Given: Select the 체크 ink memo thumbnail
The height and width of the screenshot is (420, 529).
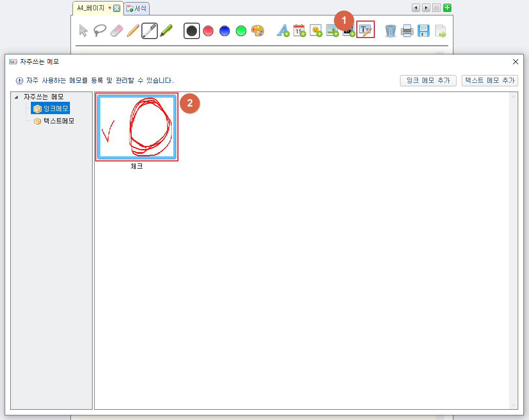Looking at the screenshot, I should (137, 127).
